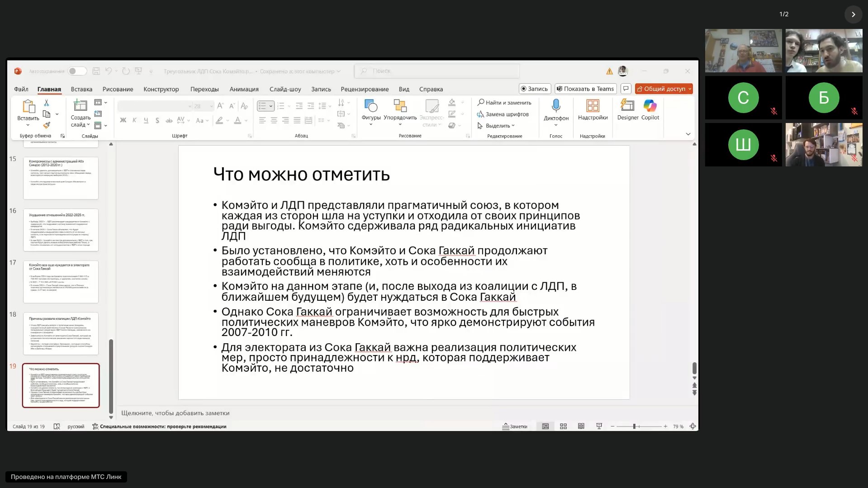868x488 pixels.
Task: Click the Поиск search field
Action: point(437,71)
